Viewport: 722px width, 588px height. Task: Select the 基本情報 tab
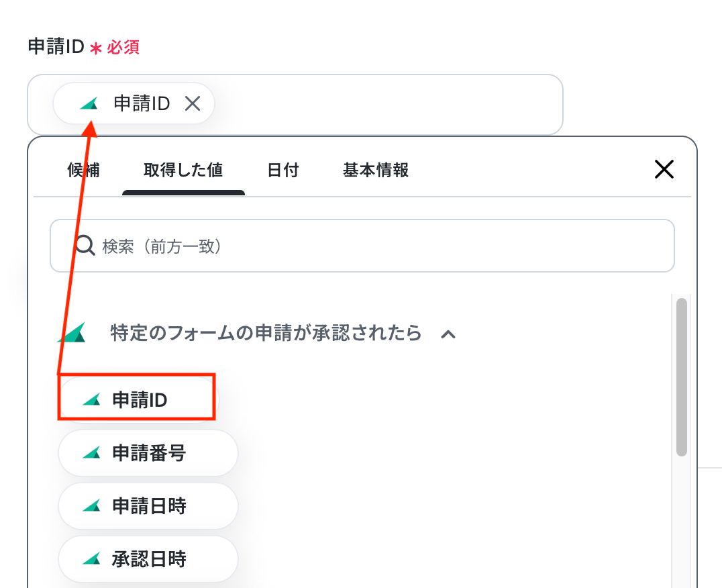tap(375, 170)
